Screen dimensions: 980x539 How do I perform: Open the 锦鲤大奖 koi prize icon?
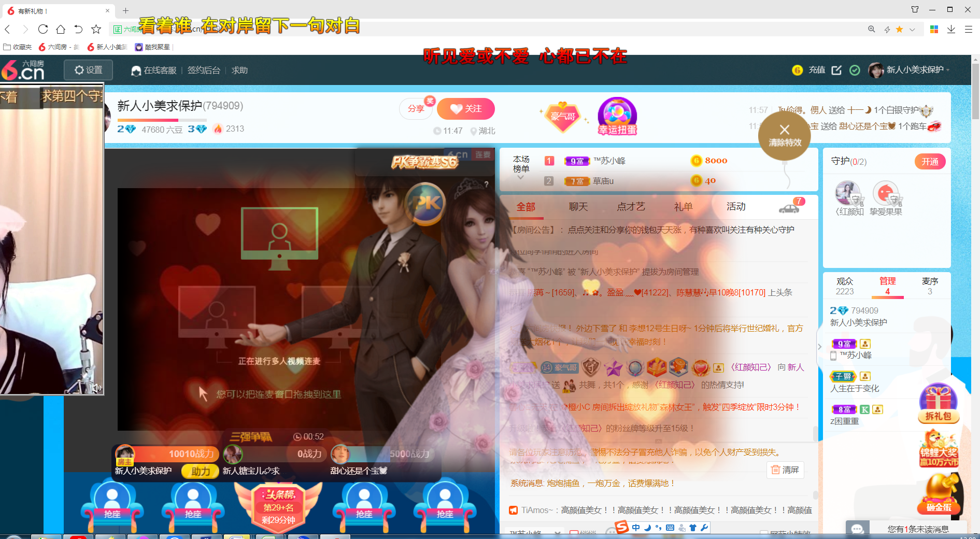click(939, 450)
